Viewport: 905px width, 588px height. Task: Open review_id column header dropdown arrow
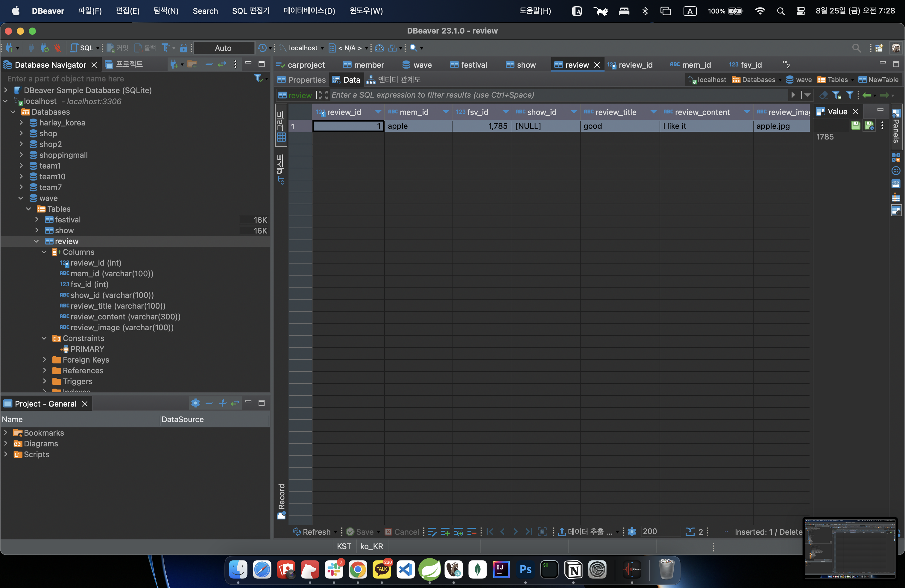tap(378, 112)
